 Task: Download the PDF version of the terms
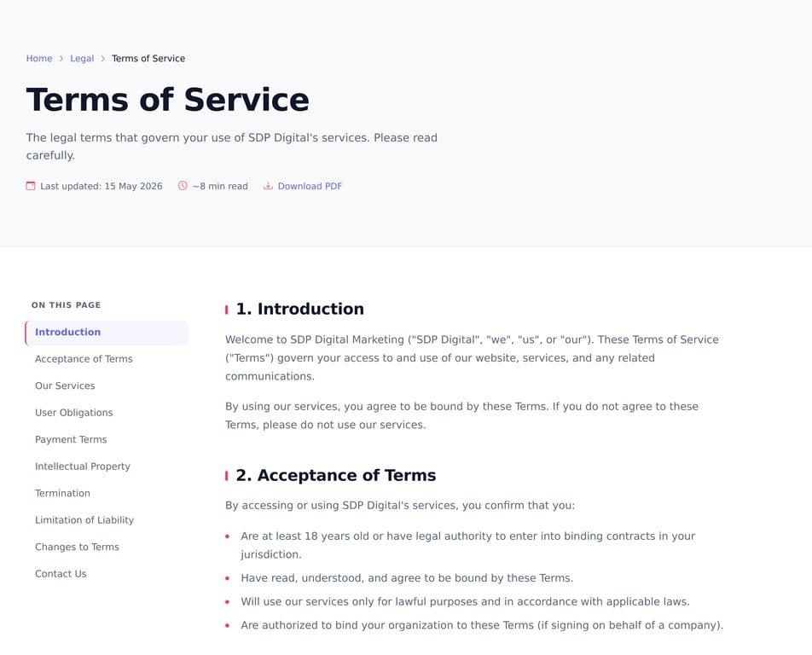tap(310, 186)
